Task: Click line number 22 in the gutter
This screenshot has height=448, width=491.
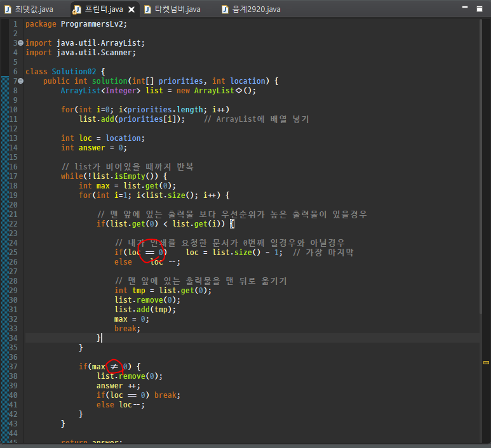Action: tap(13, 224)
